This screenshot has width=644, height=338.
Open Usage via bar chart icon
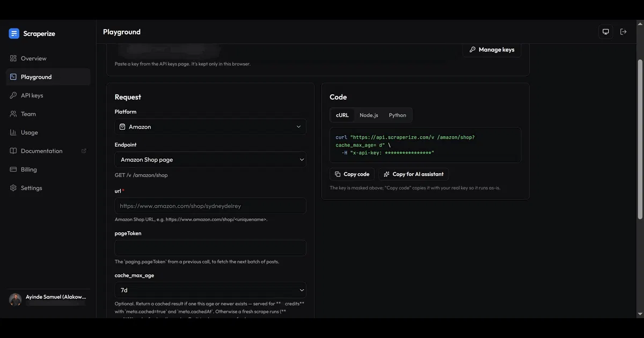click(x=13, y=133)
